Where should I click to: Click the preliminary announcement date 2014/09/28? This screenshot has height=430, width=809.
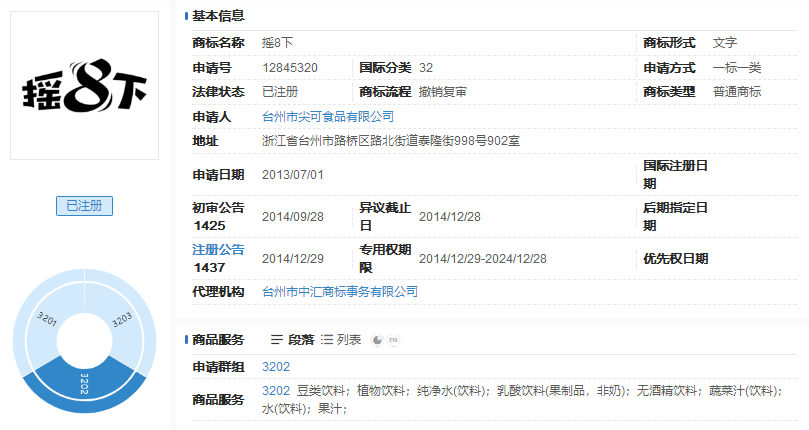(293, 217)
